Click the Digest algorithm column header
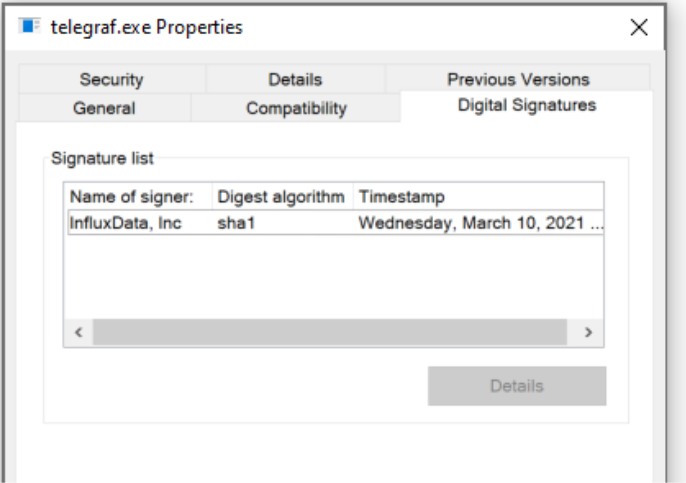 pyautogui.click(x=282, y=196)
